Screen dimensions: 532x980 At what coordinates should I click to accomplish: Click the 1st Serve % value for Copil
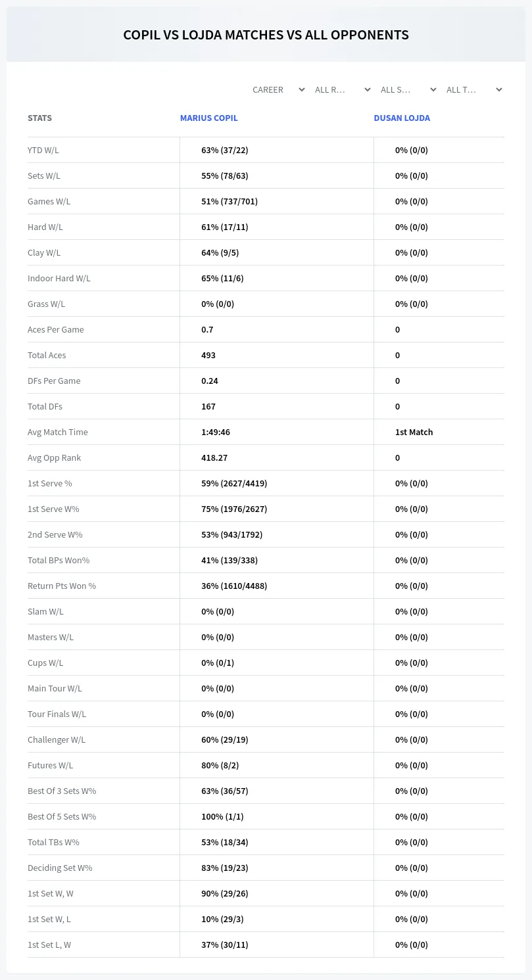tap(234, 483)
